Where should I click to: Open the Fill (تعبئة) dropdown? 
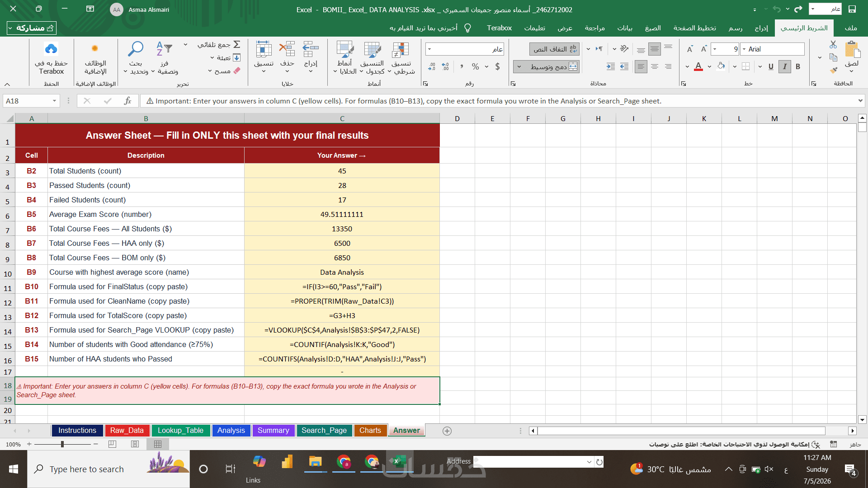coord(225,58)
